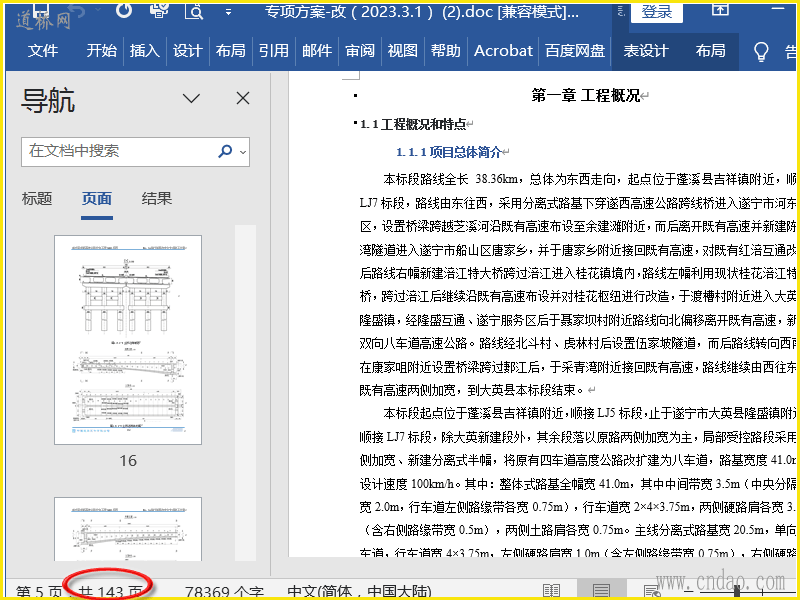Open the search options dropdown arrow
Screen dimensions: 800x600
(x=243, y=152)
